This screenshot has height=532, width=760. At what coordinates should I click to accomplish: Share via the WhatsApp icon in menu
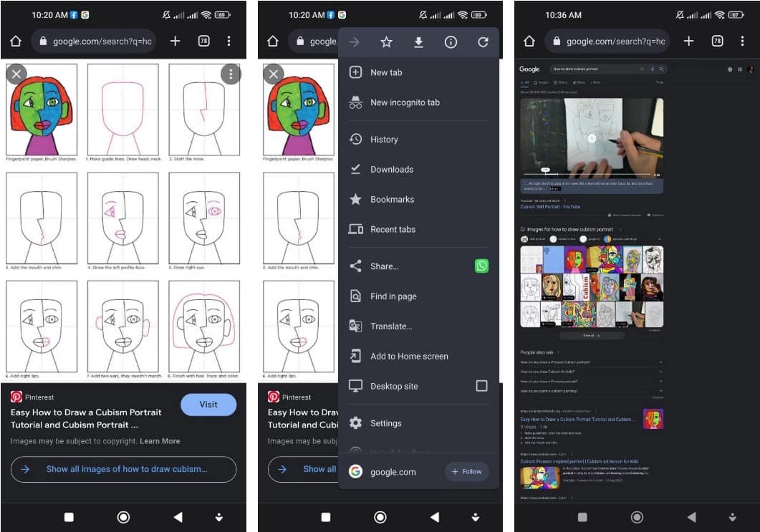click(481, 266)
